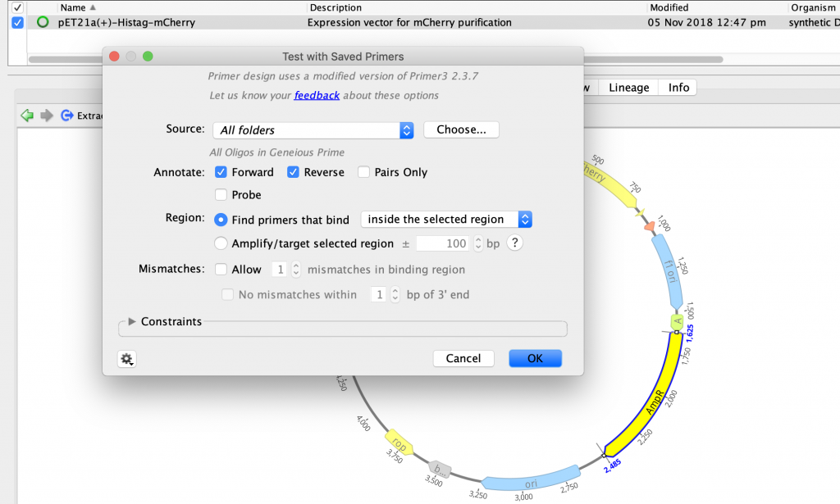Expand the Constraints section
Image resolution: width=840 pixels, height=504 pixels.
[x=132, y=322]
